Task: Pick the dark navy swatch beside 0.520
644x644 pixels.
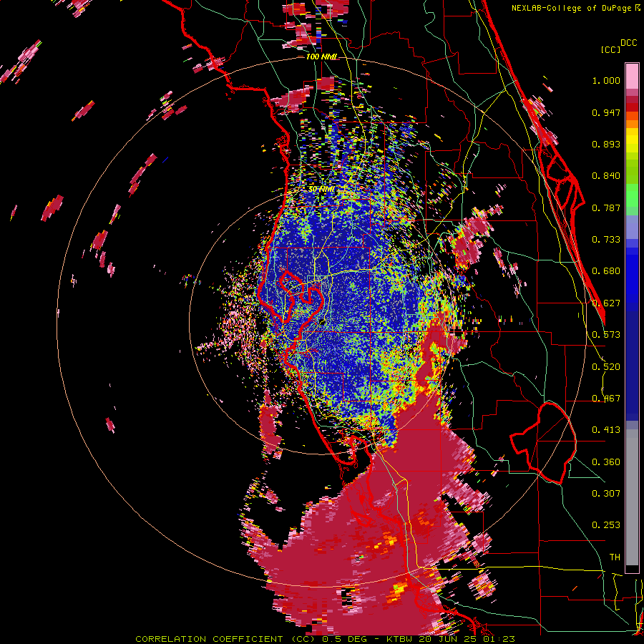Action: (x=632, y=366)
